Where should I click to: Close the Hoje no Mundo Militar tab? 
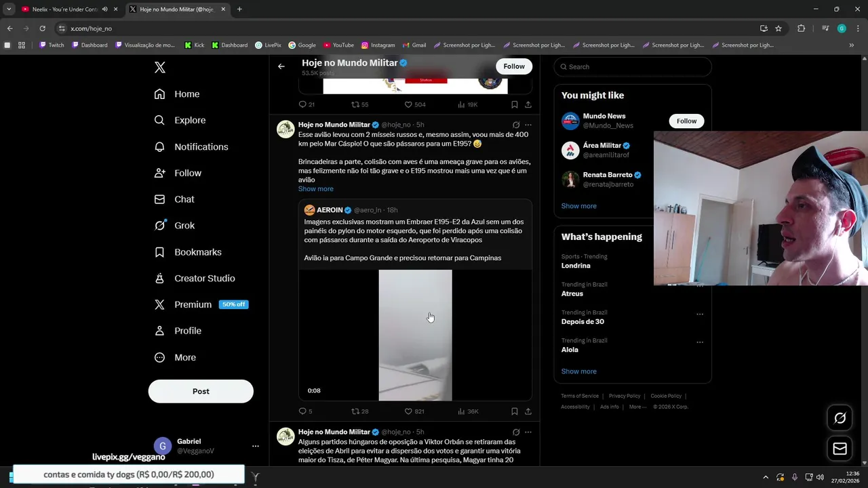point(223,9)
